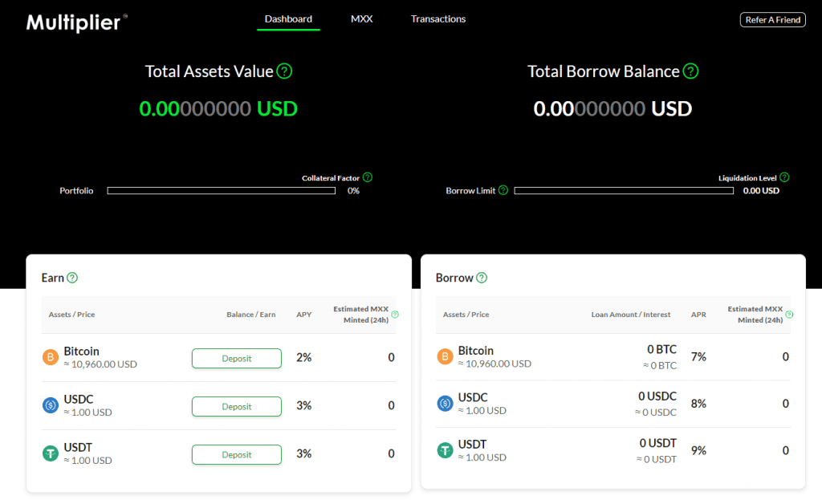This screenshot has width=822, height=504.
Task: Click the 0% collateral factor value
Action: (353, 191)
